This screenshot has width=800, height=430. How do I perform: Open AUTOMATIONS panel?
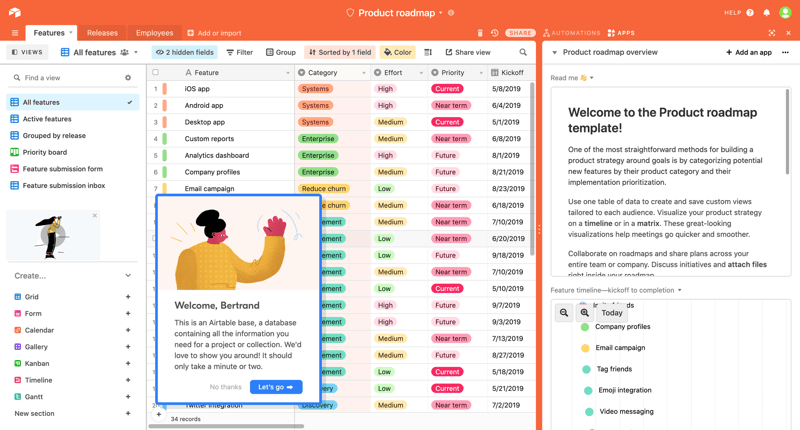point(571,33)
